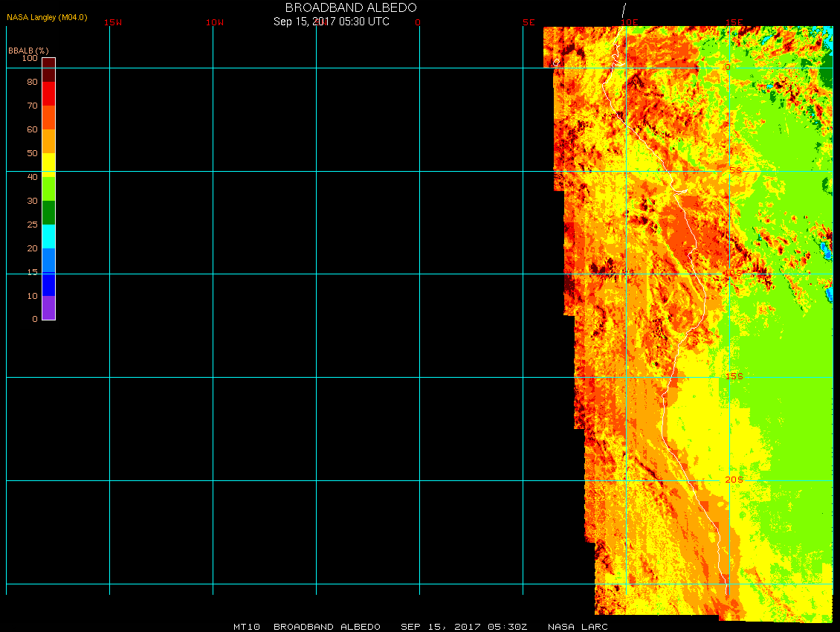The height and width of the screenshot is (632, 840).
Task: Select the MT10 text in bottom caption
Action: click(x=247, y=627)
